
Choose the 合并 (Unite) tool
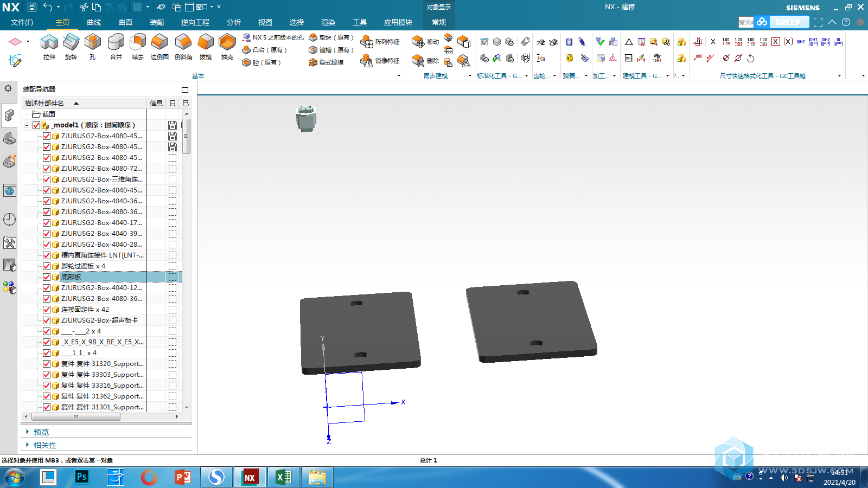click(116, 46)
